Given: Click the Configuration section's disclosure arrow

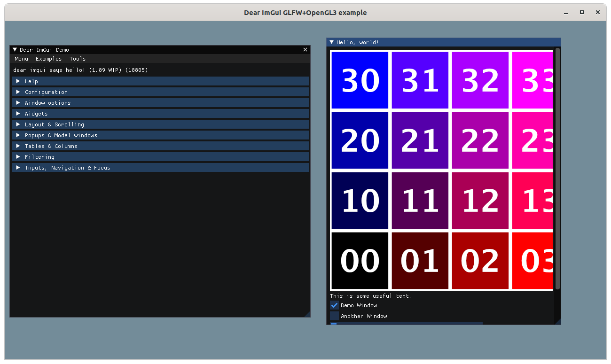Looking at the screenshot, I should [18, 92].
